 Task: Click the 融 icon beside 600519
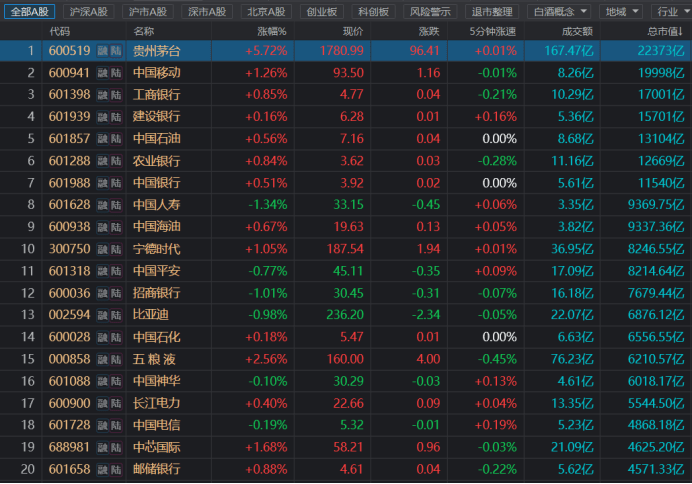click(102, 51)
